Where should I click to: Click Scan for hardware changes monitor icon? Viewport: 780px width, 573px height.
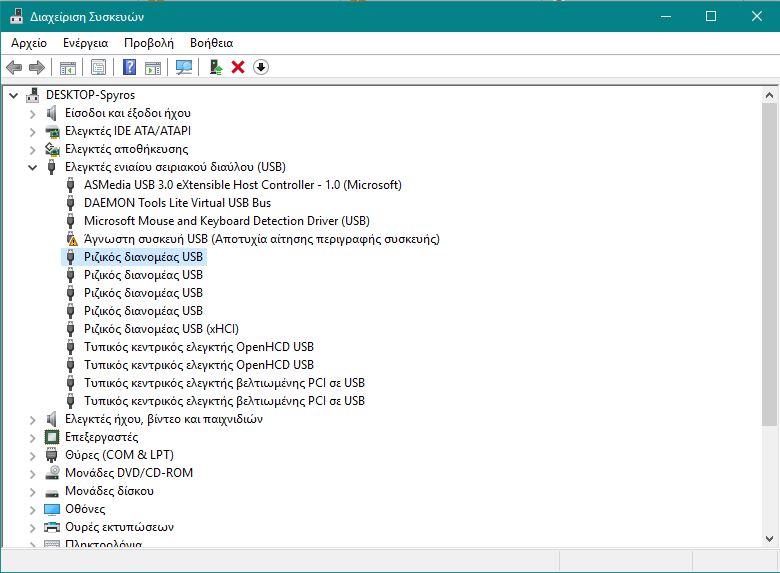click(x=183, y=67)
